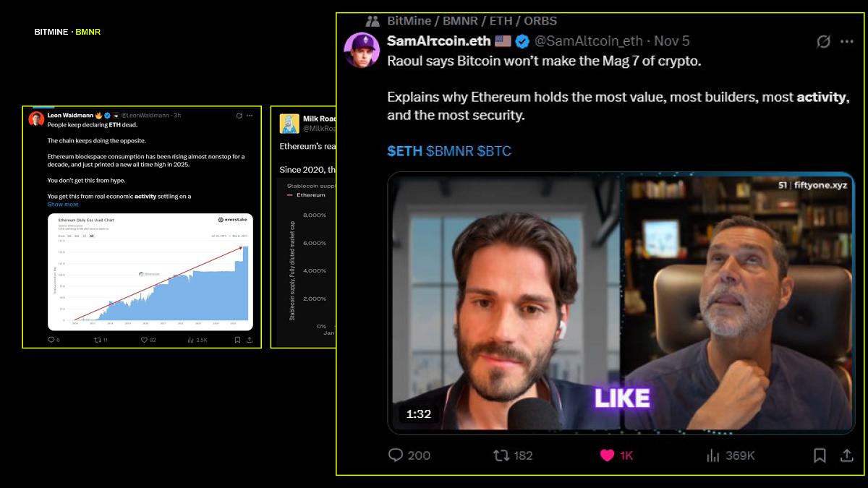The image size is (868, 488).
Task: Repost the Leon Waidmann tweet showing 11
Action: coord(98,340)
